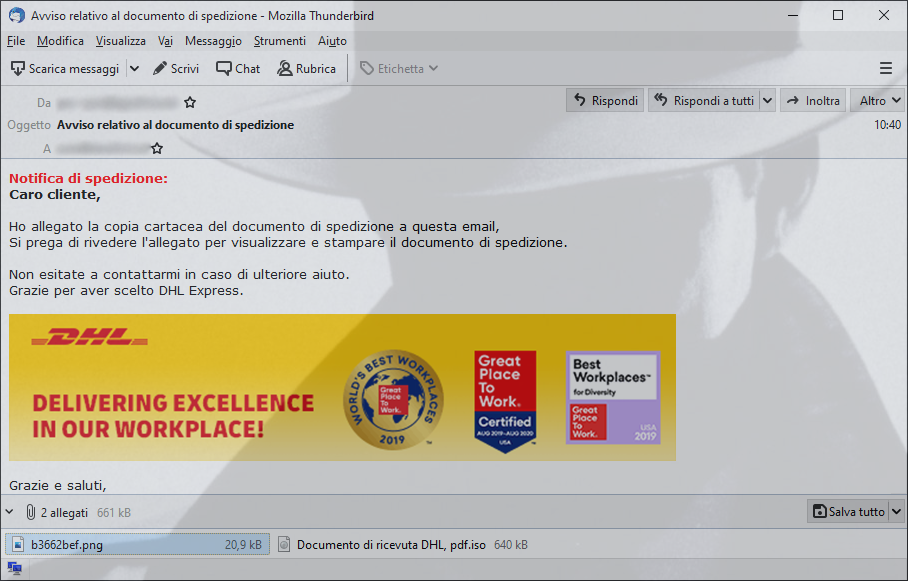This screenshot has height=581, width=908.
Task: Click the subject text Avviso relativo al documento
Action: [x=175, y=125]
